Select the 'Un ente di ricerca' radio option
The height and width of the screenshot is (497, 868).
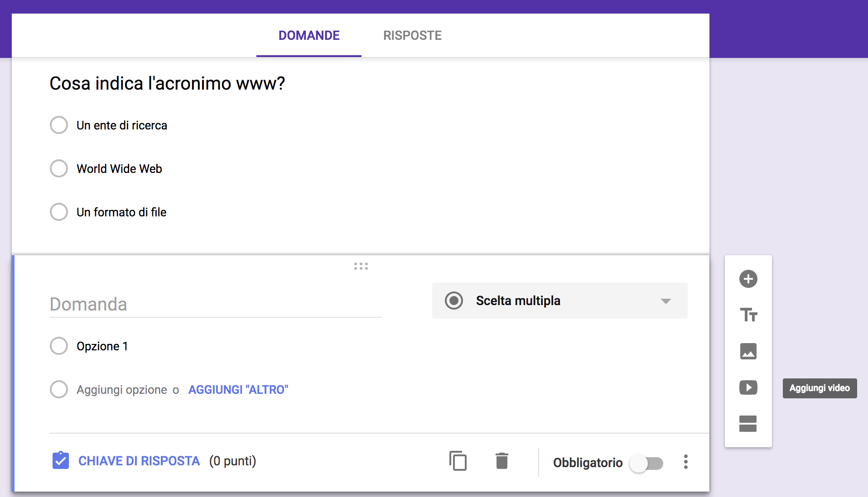pos(59,125)
